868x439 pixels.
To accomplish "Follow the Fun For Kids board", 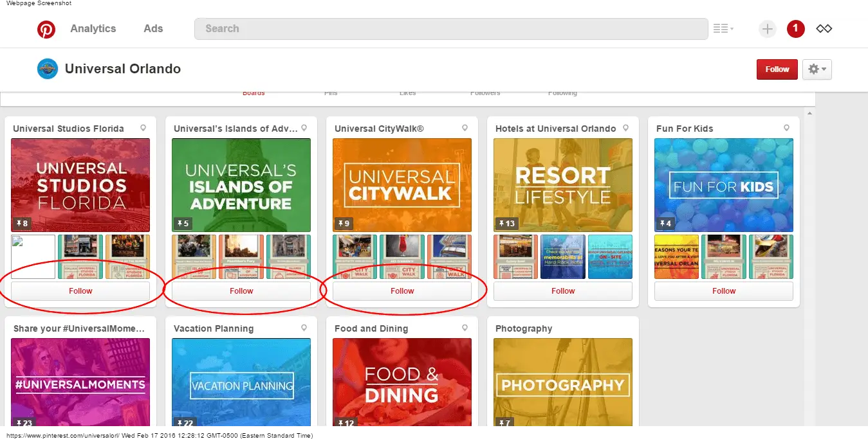I will [724, 291].
